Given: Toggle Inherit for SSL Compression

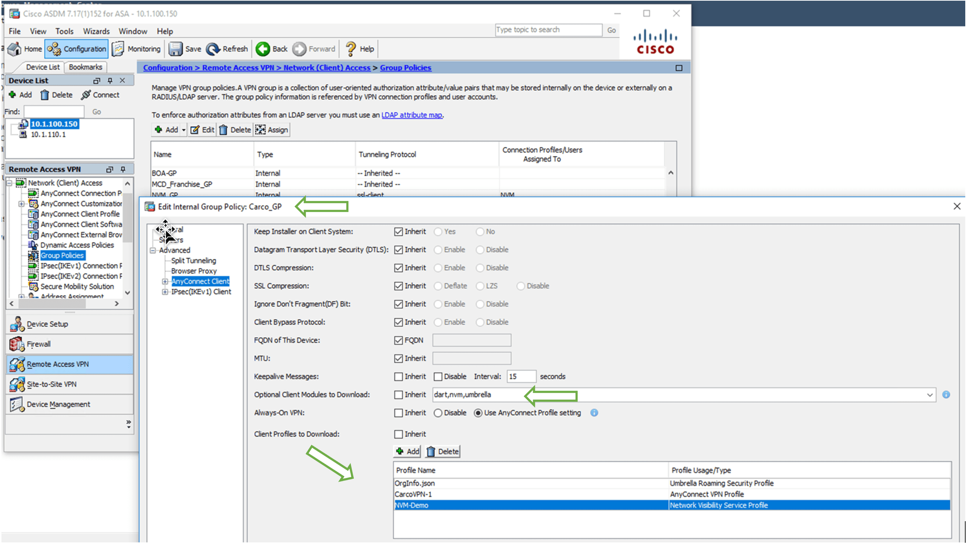Looking at the screenshot, I should 398,286.
